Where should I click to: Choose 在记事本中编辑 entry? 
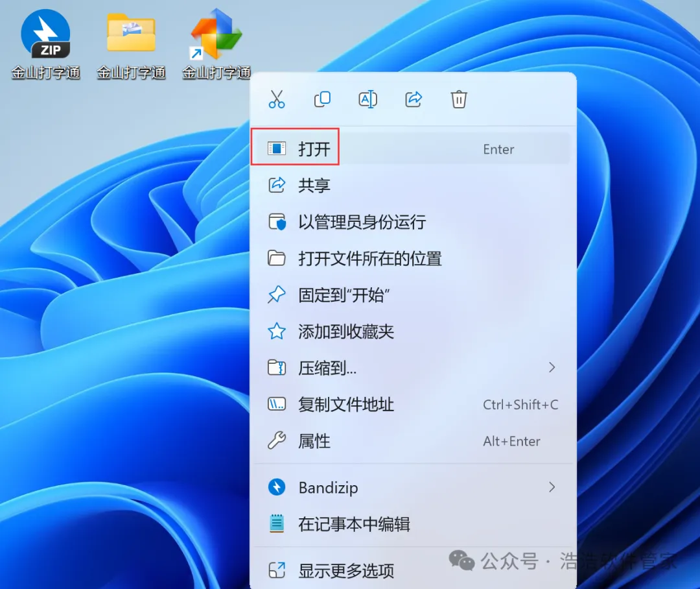click(412, 523)
